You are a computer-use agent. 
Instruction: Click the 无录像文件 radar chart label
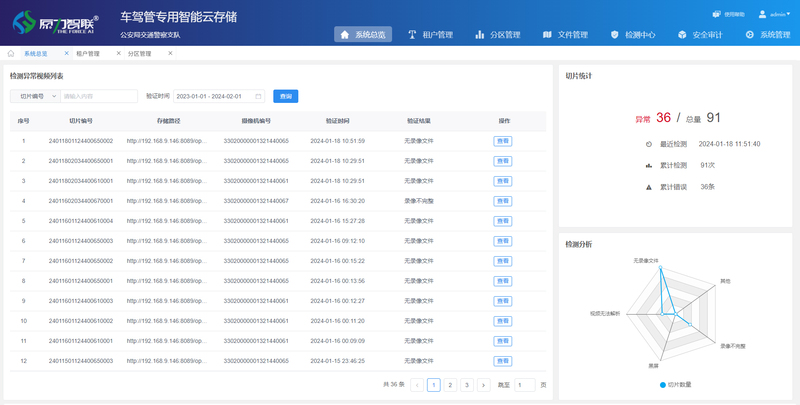point(646,261)
